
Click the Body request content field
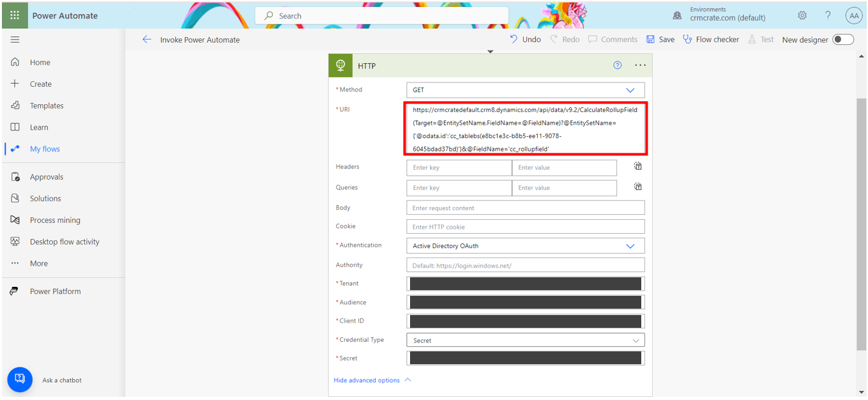[x=525, y=207]
